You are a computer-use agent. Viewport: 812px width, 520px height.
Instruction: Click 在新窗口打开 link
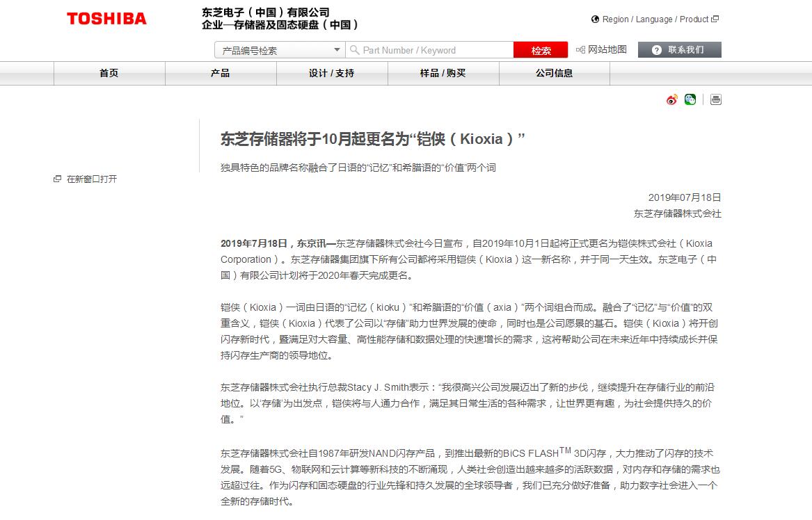92,179
